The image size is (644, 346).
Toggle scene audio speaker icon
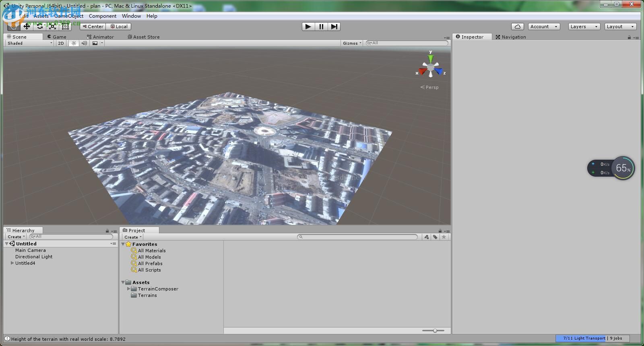(84, 43)
